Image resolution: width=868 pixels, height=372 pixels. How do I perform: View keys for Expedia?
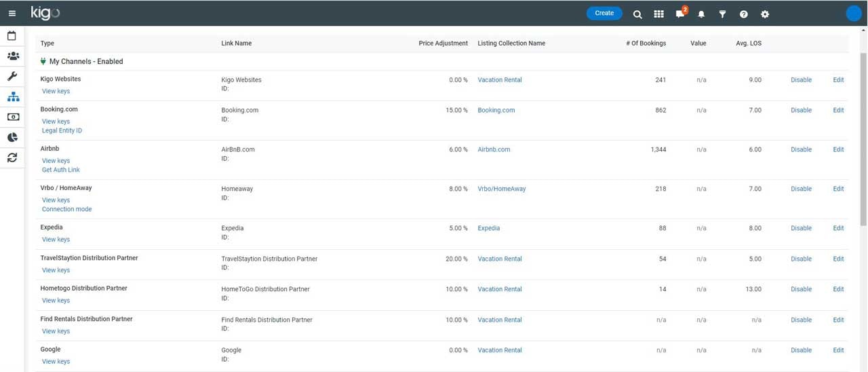coord(56,240)
